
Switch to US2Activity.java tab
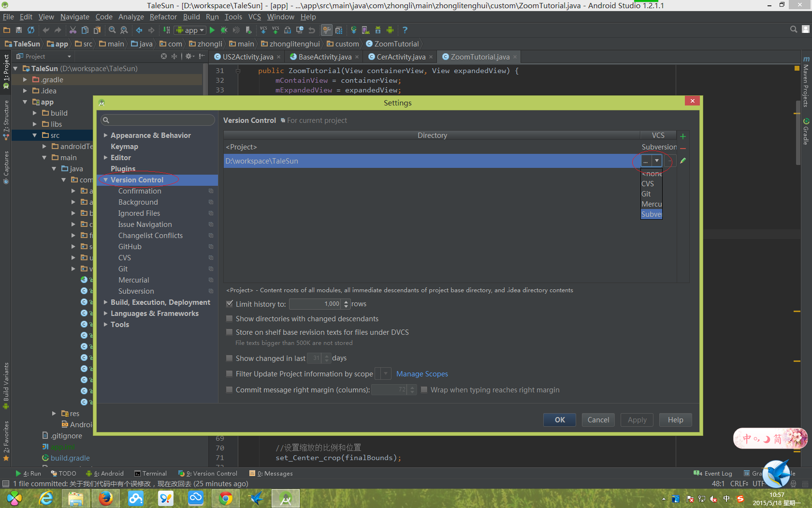tap(247, 57)
